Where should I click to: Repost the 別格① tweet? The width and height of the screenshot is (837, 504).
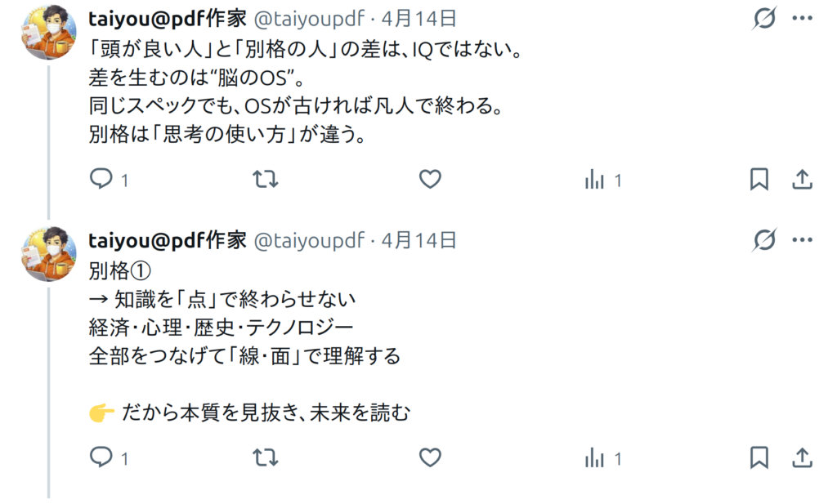pyautogui.click(x=266, y=457)
